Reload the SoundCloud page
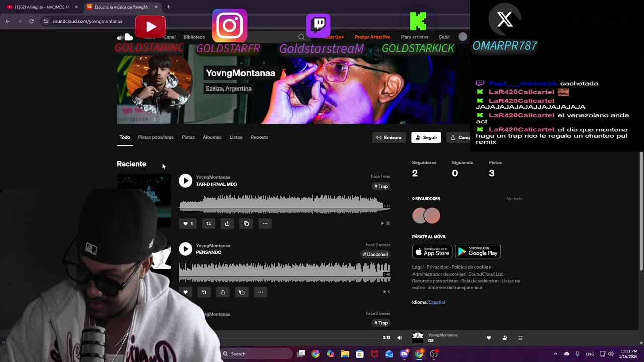The image size is (644, 362). coord(31,21)
